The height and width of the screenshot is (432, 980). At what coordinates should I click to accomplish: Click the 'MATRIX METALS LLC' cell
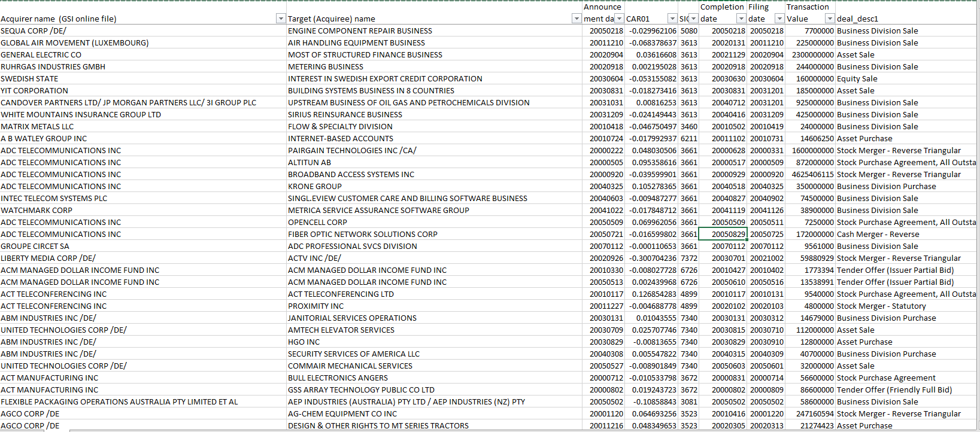pyautogui.click(x=143, y=126)
